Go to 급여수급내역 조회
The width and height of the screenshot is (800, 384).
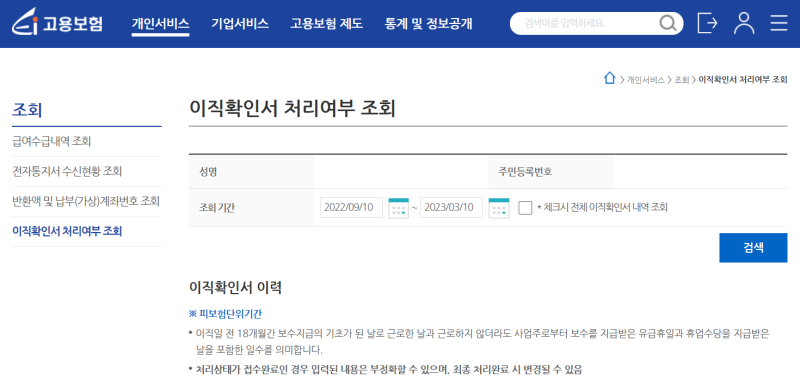52,141
